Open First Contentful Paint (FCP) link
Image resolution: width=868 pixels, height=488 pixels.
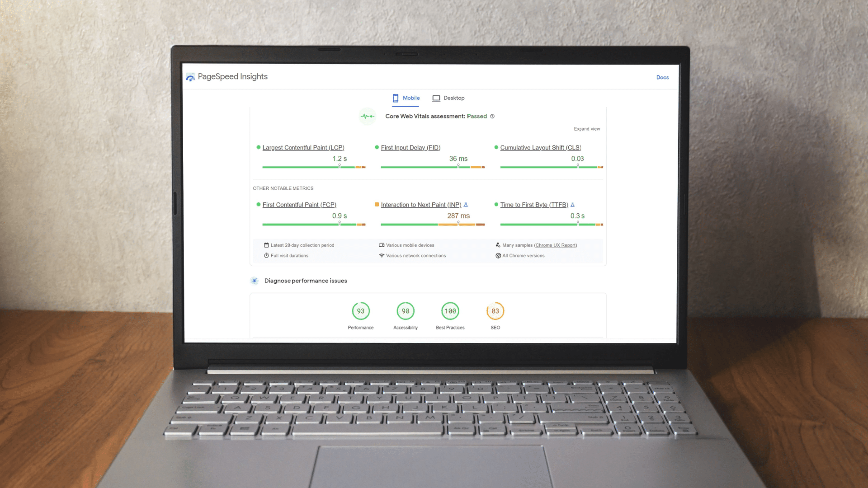coord(299,205)
